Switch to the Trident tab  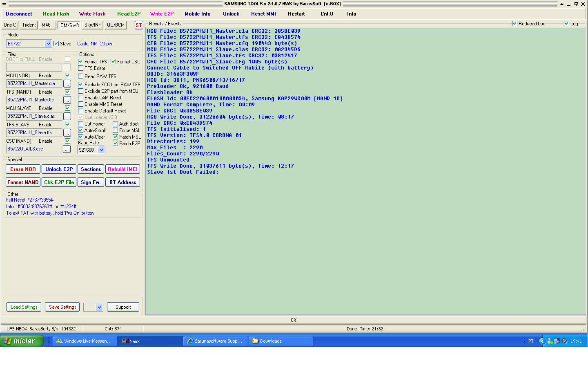point(29,25)
